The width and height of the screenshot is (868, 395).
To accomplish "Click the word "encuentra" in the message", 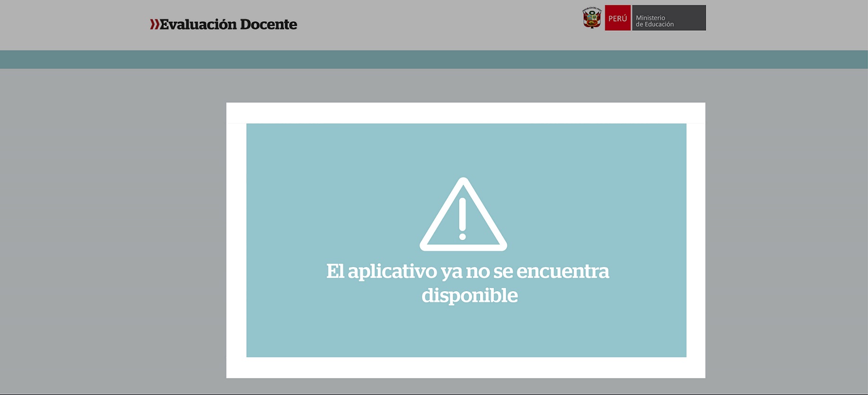I will click(x=563, y=271).
